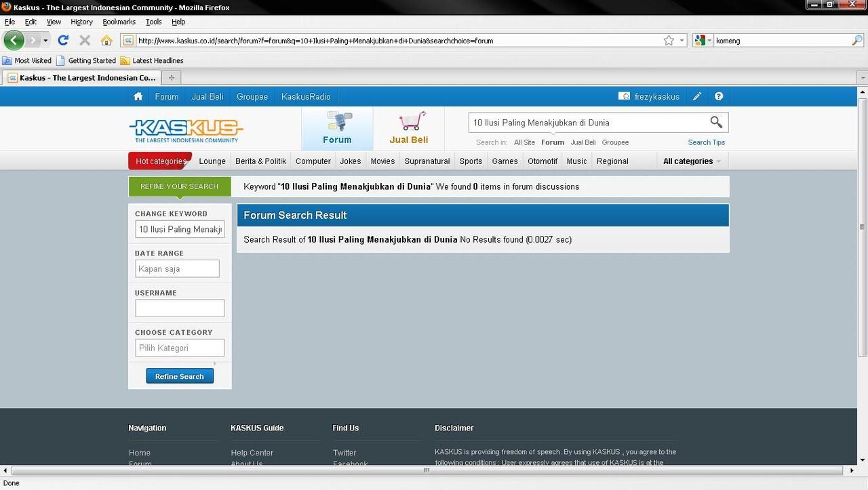Click the Most Visited bookmark icon
This screenshot has width=868, height=490.
coord(7,60)
